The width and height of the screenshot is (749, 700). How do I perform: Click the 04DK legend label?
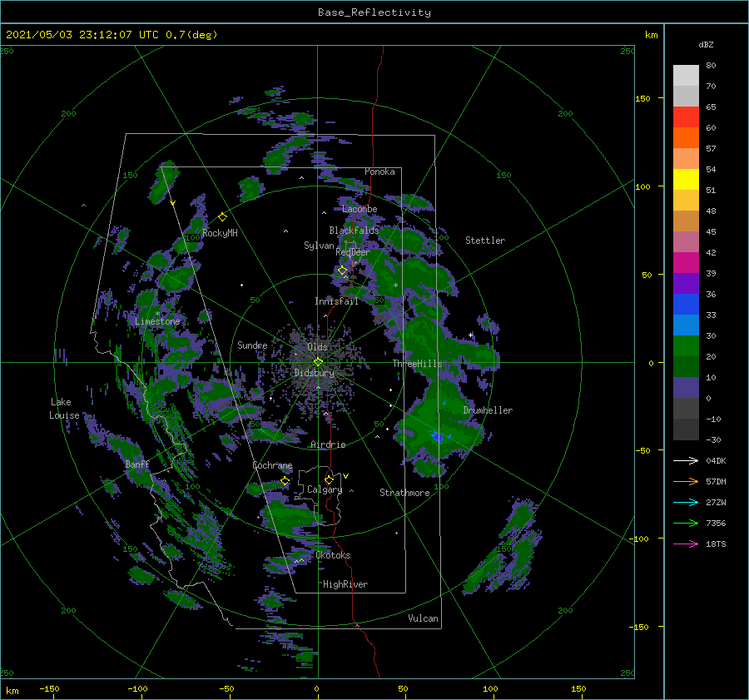pos(716,460)
